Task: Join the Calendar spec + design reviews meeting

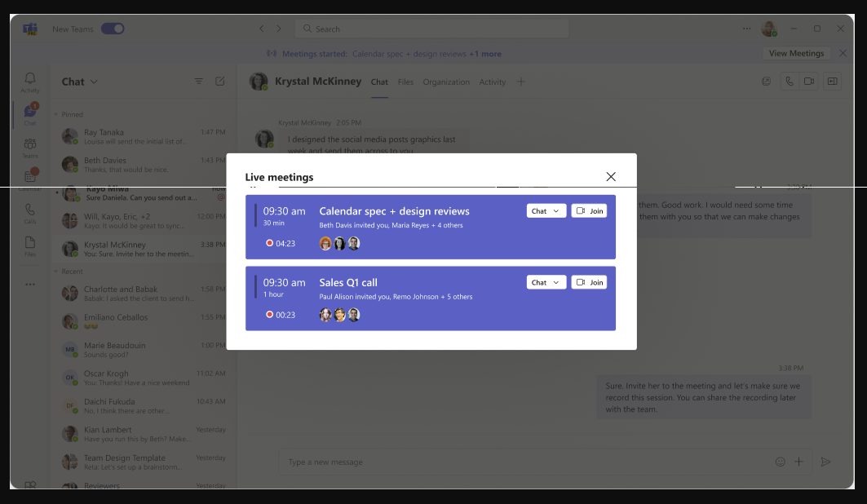Action: click(x=589, y=211)
